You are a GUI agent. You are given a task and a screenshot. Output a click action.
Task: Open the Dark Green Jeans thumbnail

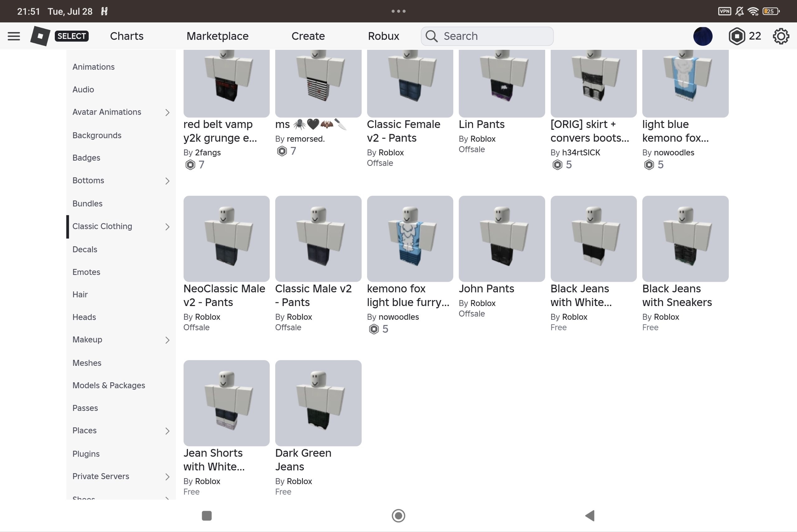[x=318, y=403]
